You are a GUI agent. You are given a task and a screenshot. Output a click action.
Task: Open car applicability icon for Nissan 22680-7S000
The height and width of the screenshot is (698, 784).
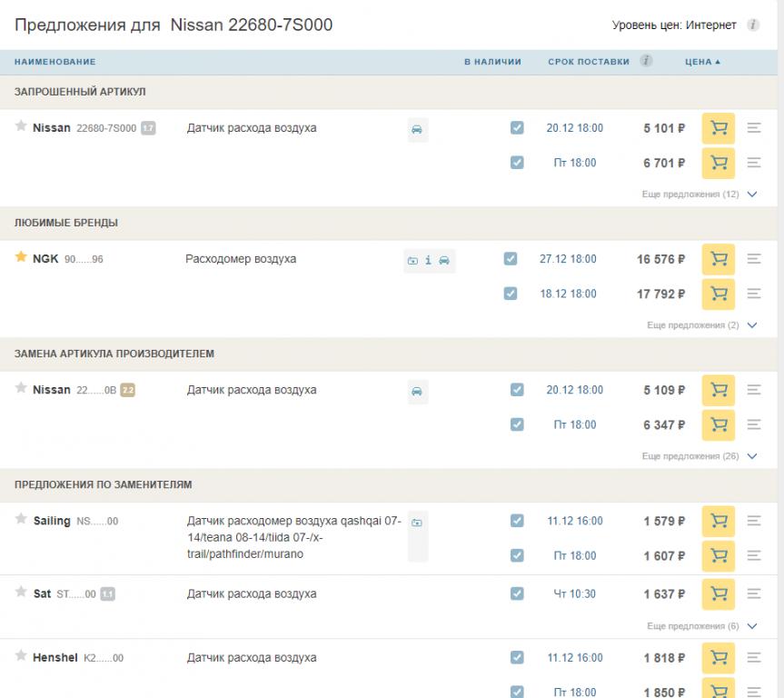(x=417, y=130)
